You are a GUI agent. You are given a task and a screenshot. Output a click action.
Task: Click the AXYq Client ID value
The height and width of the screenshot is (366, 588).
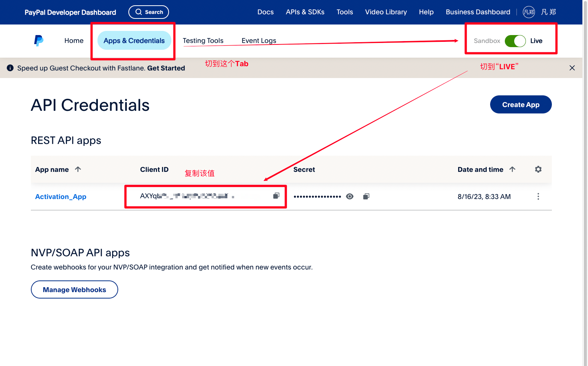[x=187, y=196]
